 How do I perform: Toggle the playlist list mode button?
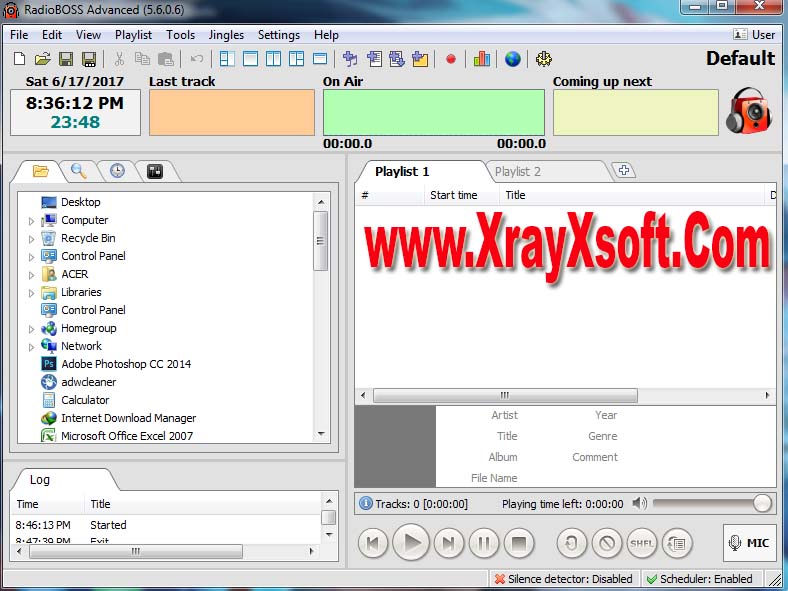coord(677,543)
